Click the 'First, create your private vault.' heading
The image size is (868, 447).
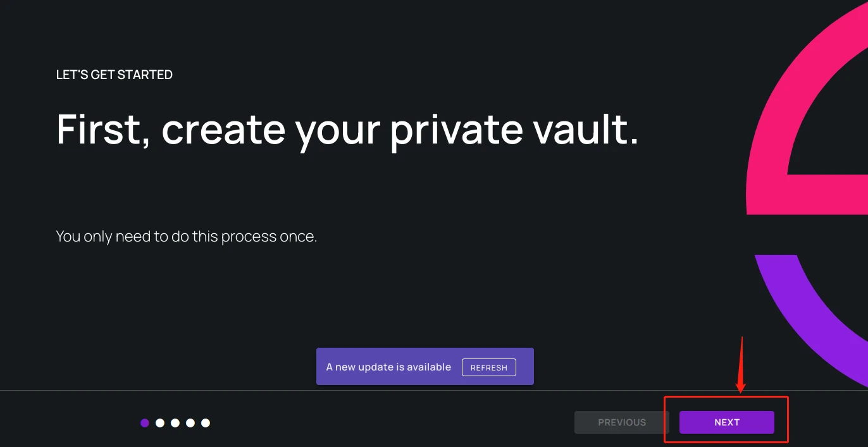tap(347, 130)
